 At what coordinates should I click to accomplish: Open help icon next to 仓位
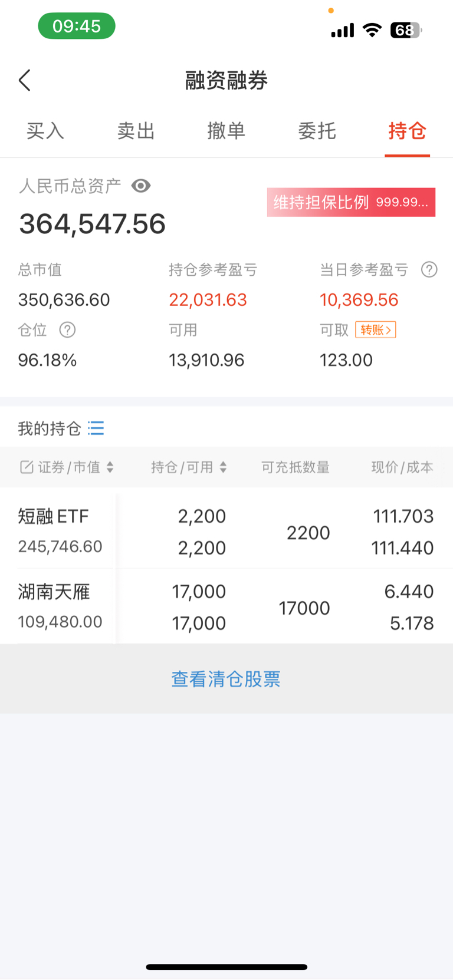pos(68,330)
